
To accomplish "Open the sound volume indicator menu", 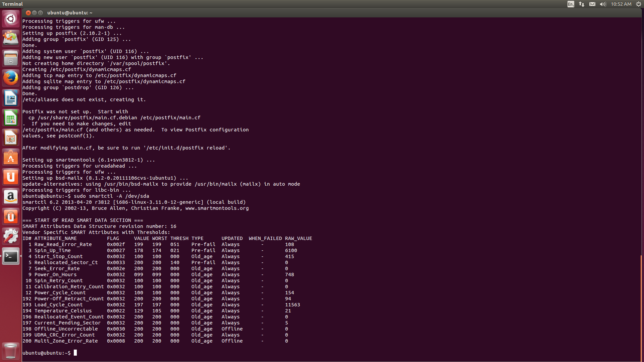I will (603, 4).
